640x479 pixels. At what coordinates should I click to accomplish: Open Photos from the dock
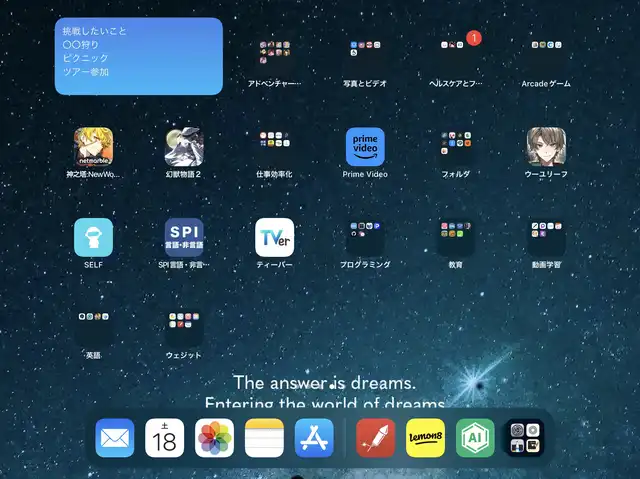[x=215, y=438]
